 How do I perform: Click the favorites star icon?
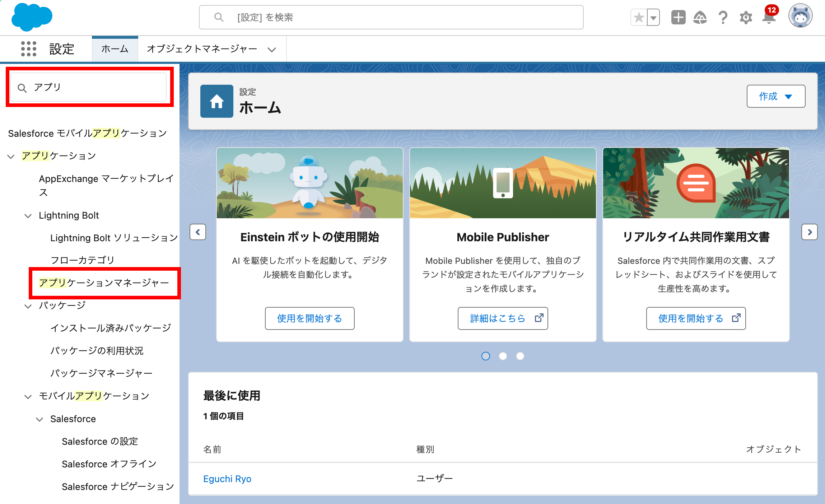click(639, 17)
